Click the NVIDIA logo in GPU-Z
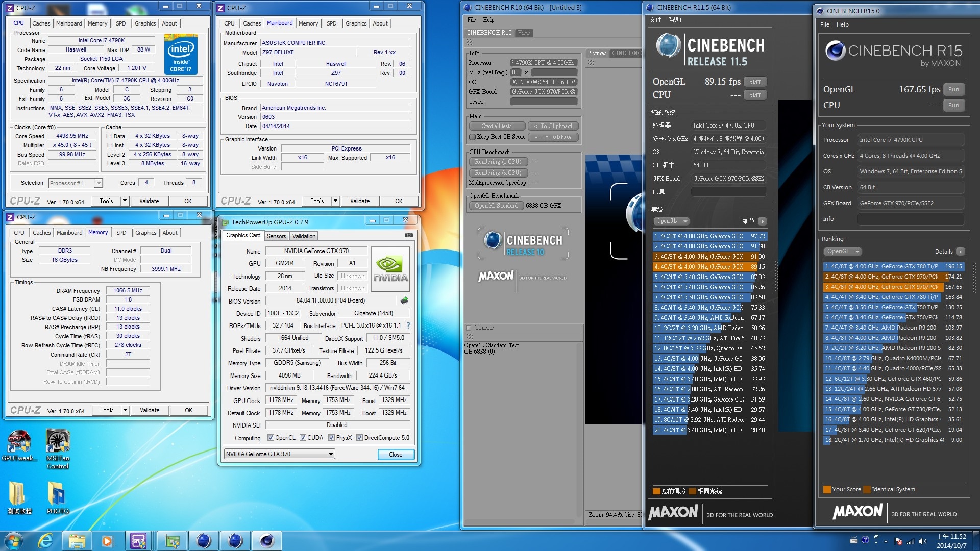Image resolution: width=980 pixels, height=551 pixels. (390, 269)
